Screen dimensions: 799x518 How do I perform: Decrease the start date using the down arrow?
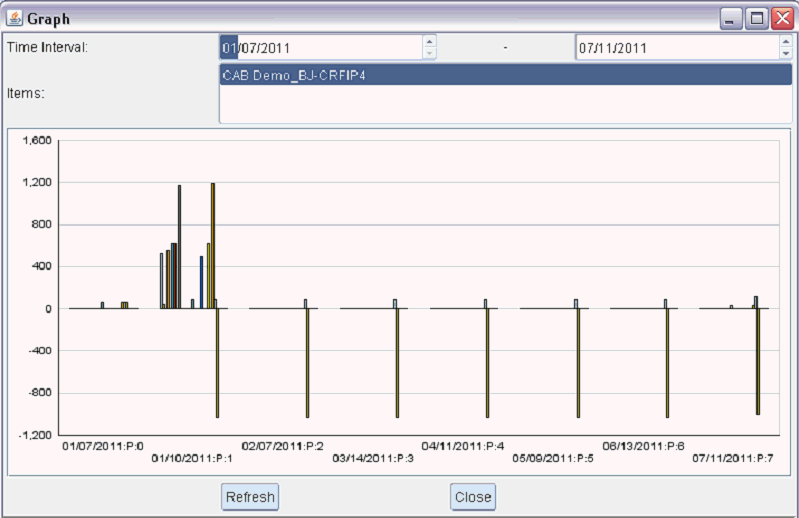(x=430, y=54)
